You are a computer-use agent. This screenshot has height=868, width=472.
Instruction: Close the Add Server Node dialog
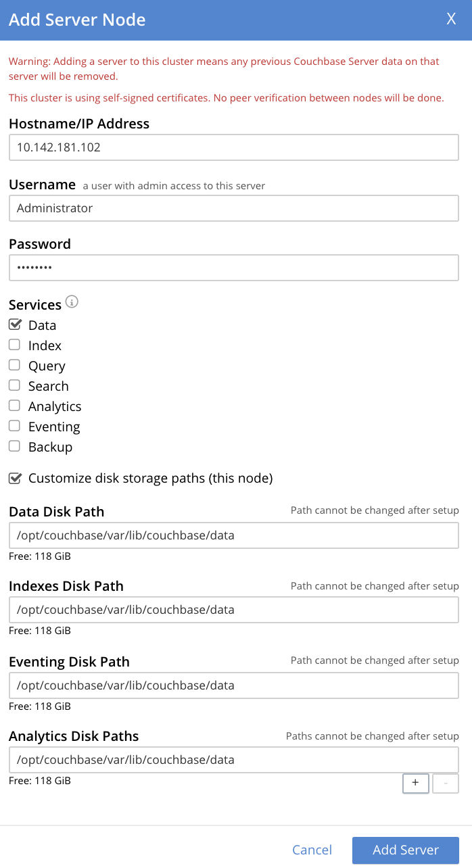pyautogui.click(x=451, y=18)
